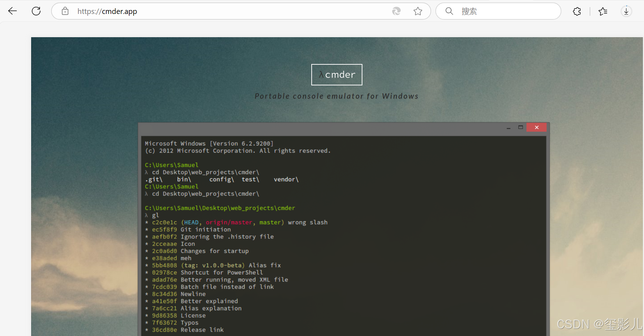Open the downloads arrow icon
The image size is (644, 336).
626,11
